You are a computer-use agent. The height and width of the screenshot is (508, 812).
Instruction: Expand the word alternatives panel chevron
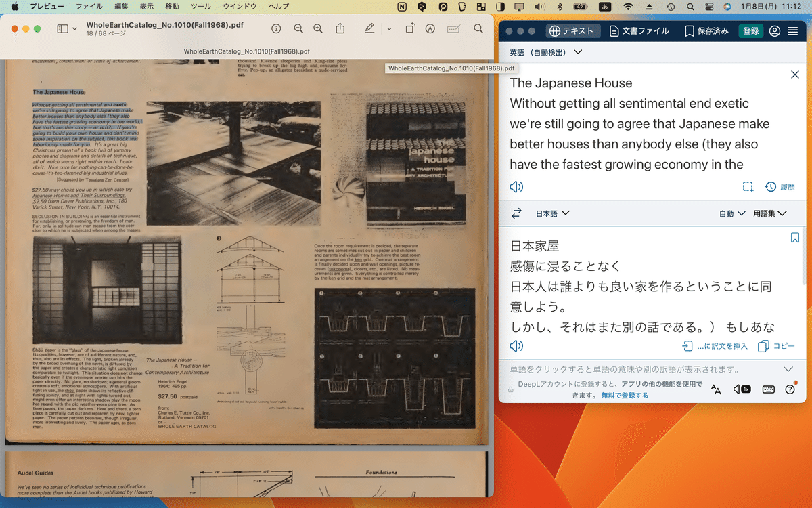[788, 369]
